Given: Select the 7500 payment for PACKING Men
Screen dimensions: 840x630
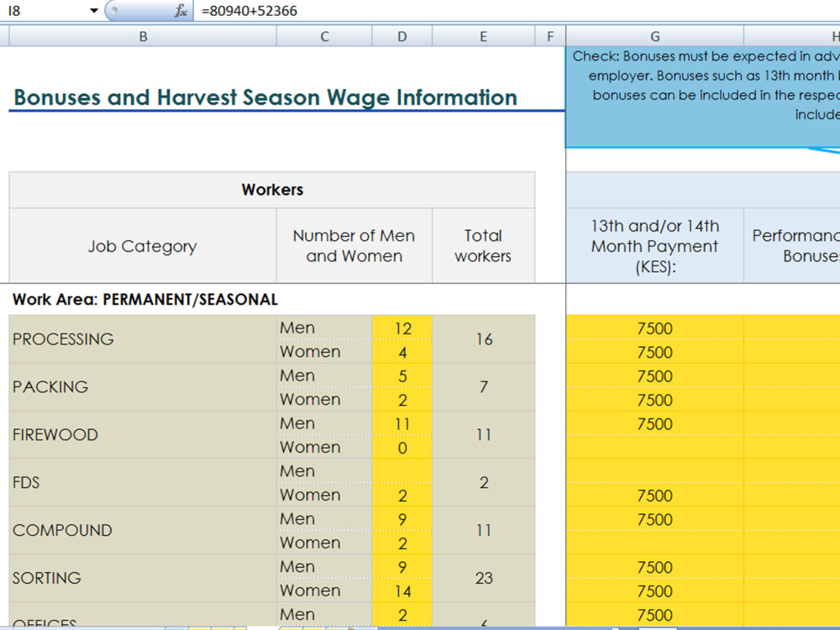Looking at the screenshot, I should pos(654,375).
